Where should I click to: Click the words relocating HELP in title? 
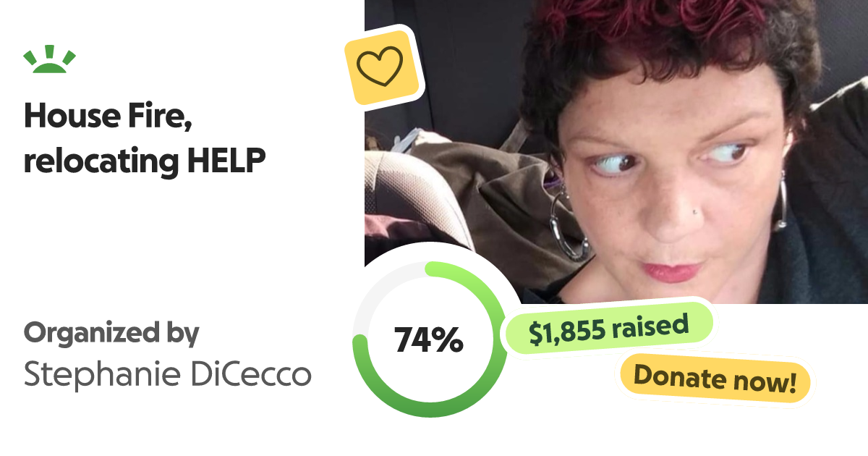(145, 162)
